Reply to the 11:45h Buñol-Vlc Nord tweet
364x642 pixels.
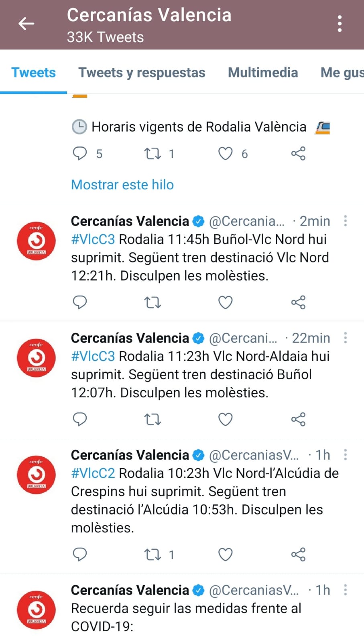(80, 302)
